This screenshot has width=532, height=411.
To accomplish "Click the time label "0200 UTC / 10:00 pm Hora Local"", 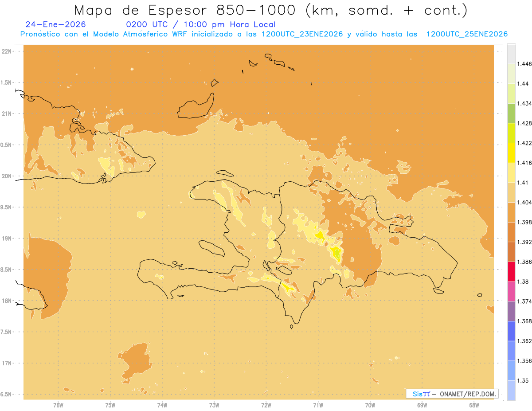I will tap(201, 25).
